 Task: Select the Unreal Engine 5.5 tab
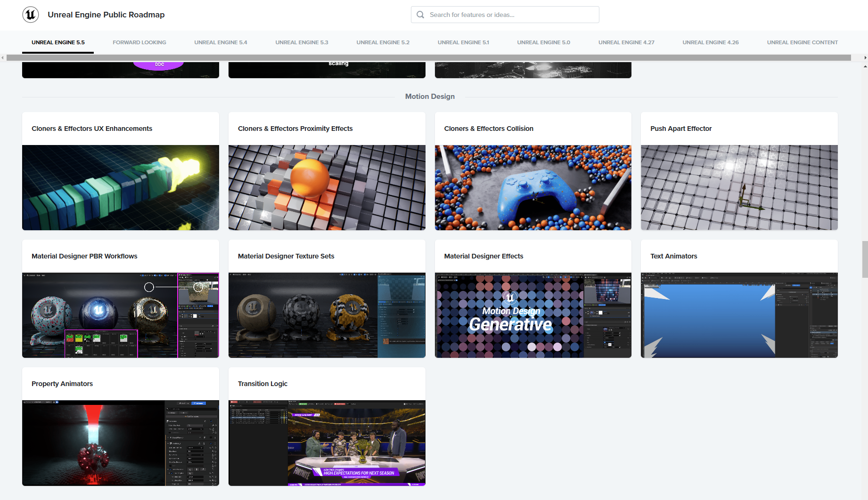(x=58, y=42)
